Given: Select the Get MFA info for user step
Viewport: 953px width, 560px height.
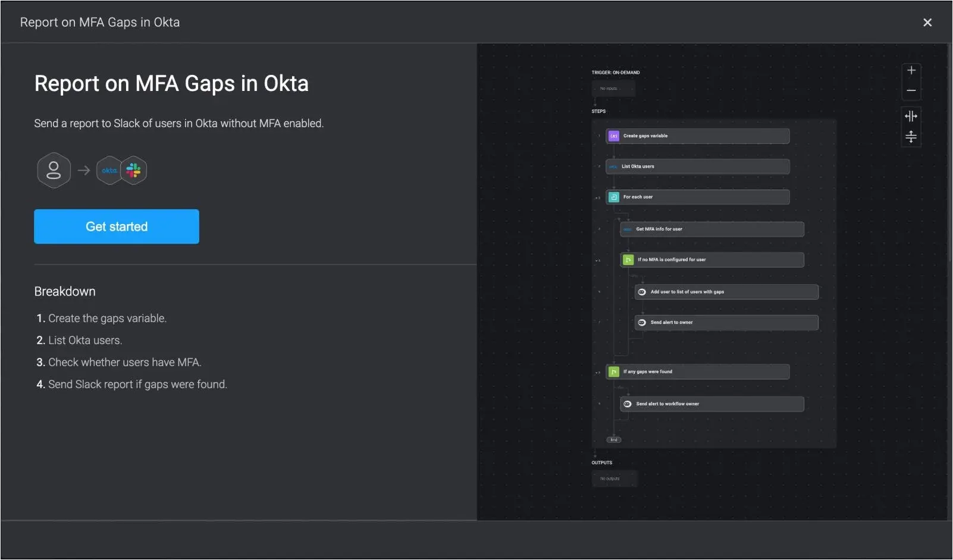Looking at the screenshot, I should pos(712,229).
